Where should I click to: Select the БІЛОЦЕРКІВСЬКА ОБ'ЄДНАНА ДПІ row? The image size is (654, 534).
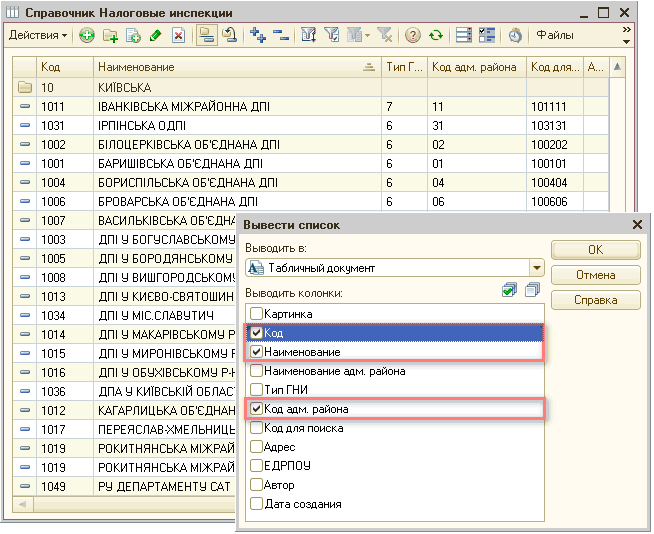click(x=310, y=144)
